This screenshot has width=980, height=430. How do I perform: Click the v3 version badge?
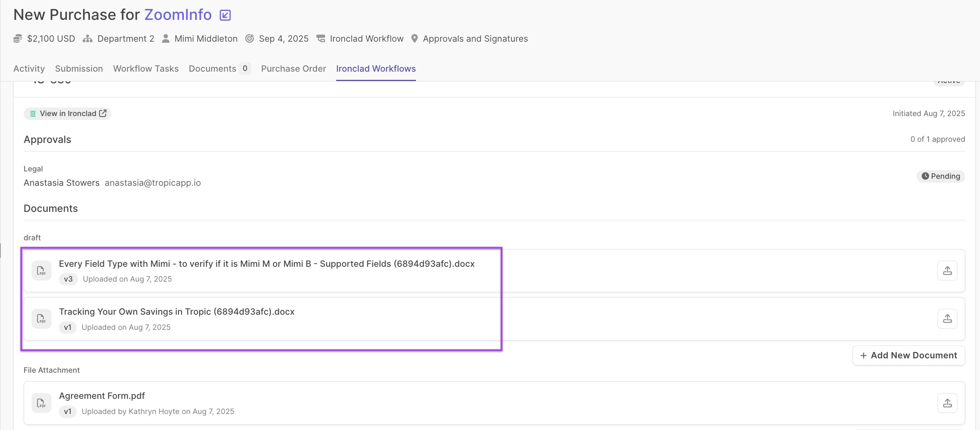[68, 279]
